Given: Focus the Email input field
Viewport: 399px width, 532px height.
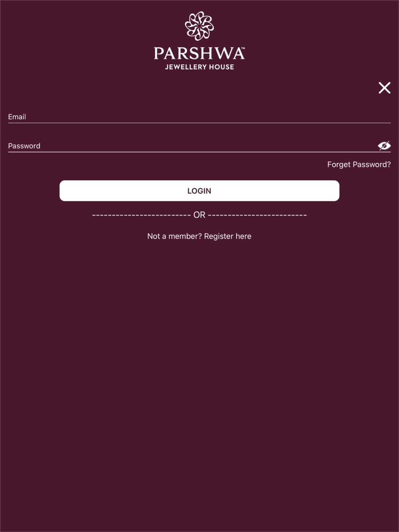Looking at the screenshot, I should click(x=199, y=116).
